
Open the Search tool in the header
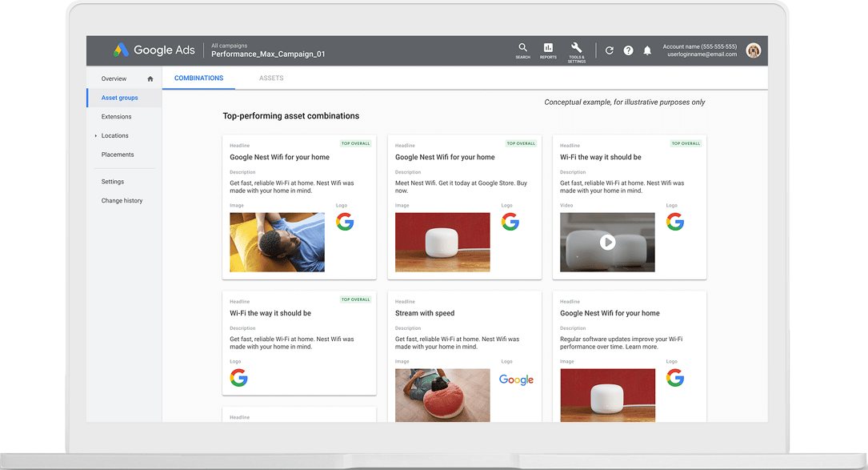522,50
